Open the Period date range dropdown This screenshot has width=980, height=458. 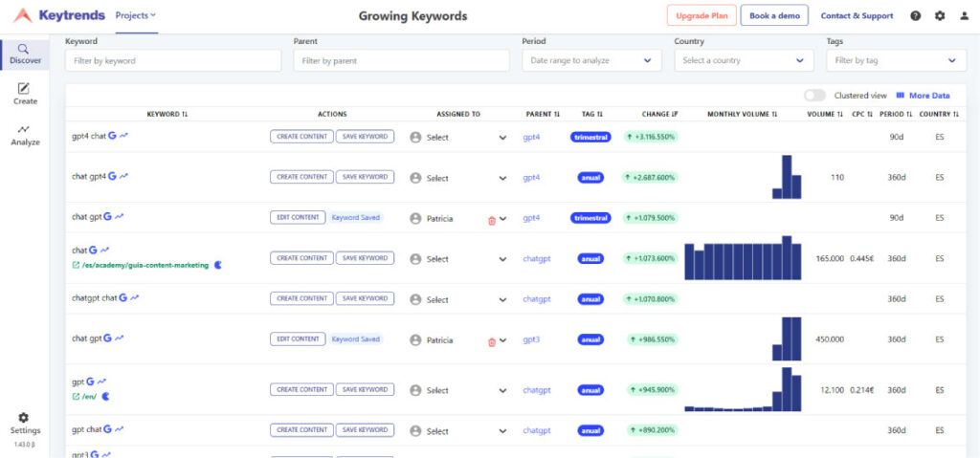click(x=591, y=60)
